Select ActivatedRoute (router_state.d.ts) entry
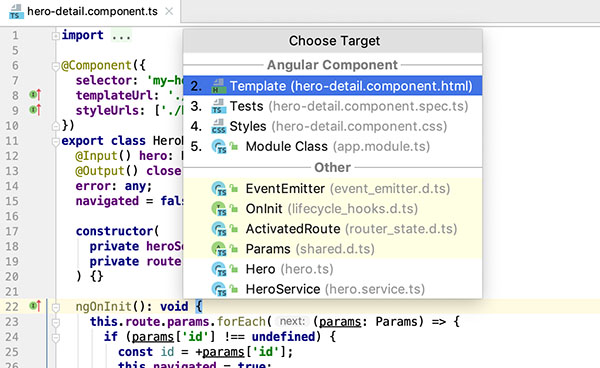The image size is (600, 368). click(333, 229)
